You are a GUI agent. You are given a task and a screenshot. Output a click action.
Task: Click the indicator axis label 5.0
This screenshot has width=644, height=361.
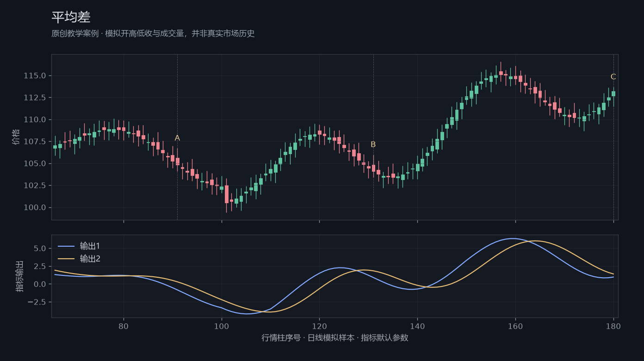tap(40, 249)
